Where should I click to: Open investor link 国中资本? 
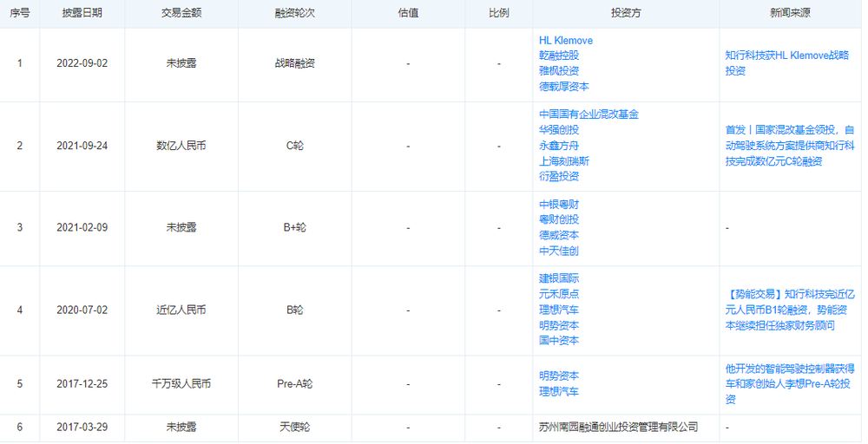coord(559,341)
